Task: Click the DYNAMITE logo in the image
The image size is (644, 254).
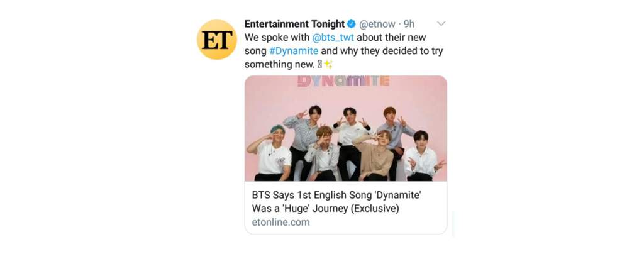Action: 343,80
